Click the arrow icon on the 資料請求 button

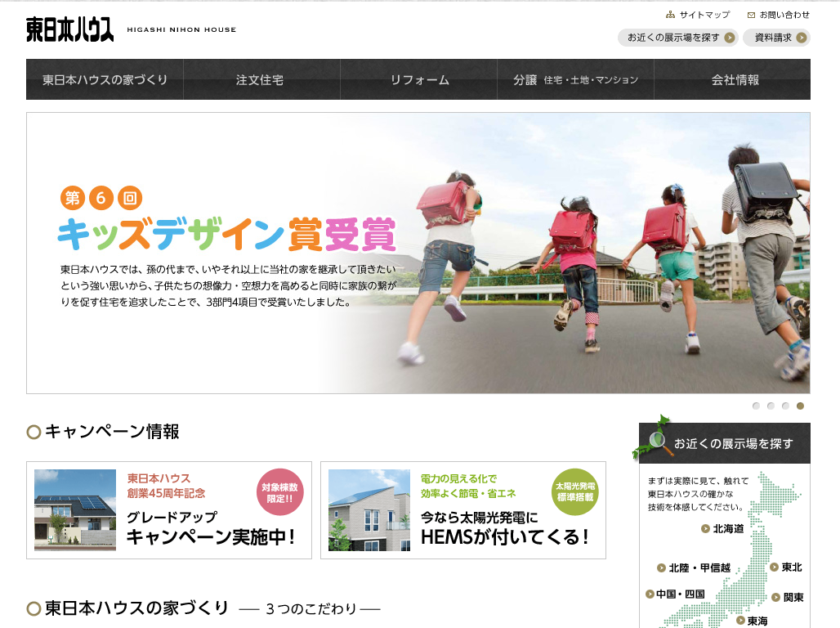801,38
